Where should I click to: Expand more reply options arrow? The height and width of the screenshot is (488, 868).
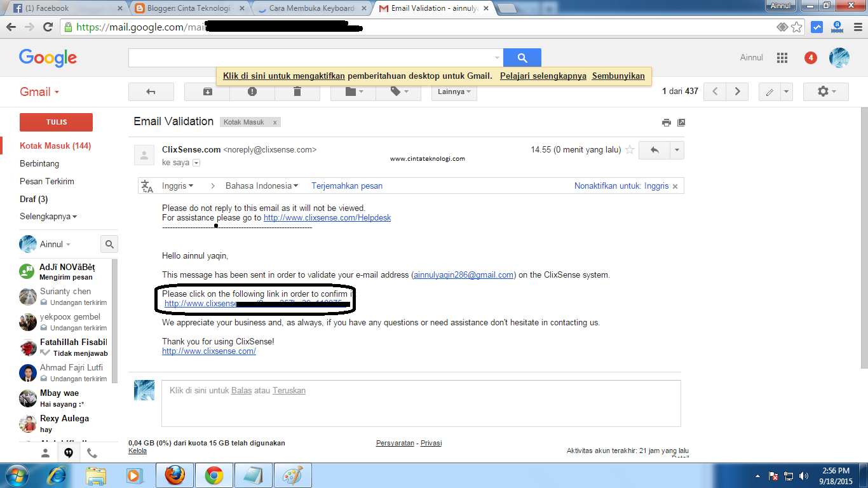(x=677, y=151)
